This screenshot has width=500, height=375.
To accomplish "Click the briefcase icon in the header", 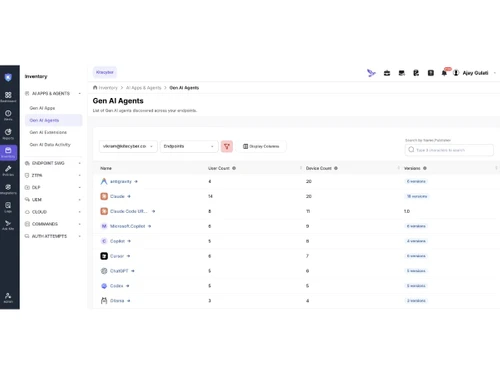I will tap(387, 73).
